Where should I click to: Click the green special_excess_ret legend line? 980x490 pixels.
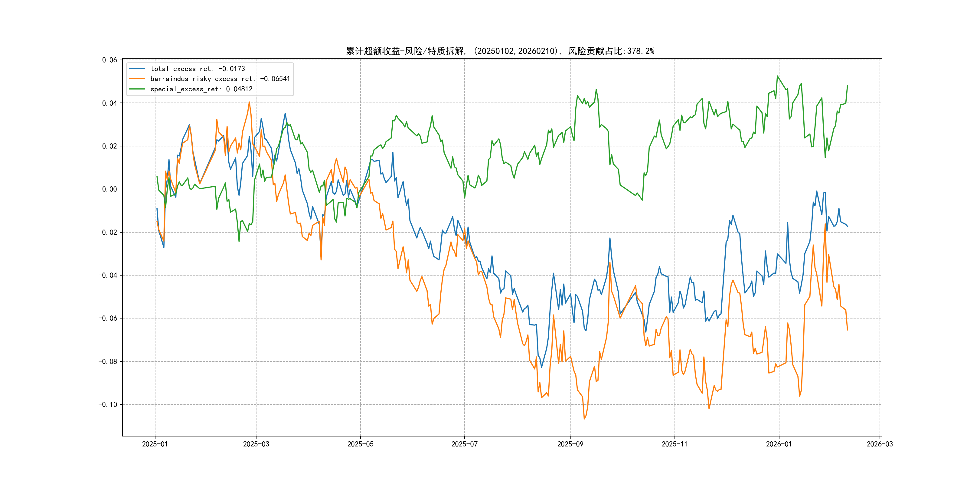tap(137, 89)
